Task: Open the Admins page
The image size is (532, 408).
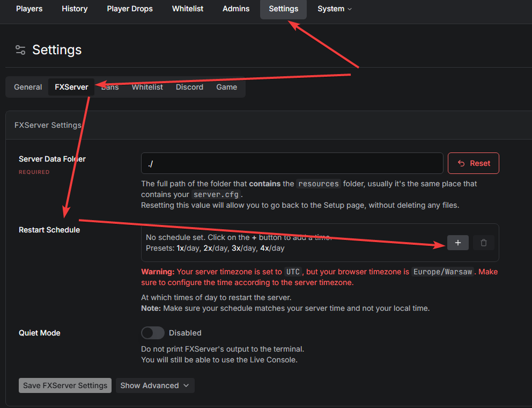Action: click(236, 9)
